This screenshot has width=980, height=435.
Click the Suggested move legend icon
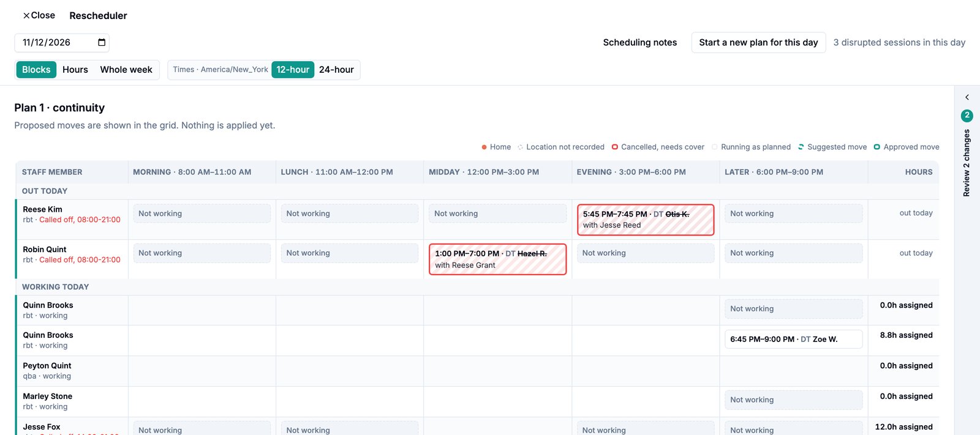pos(801,147)
